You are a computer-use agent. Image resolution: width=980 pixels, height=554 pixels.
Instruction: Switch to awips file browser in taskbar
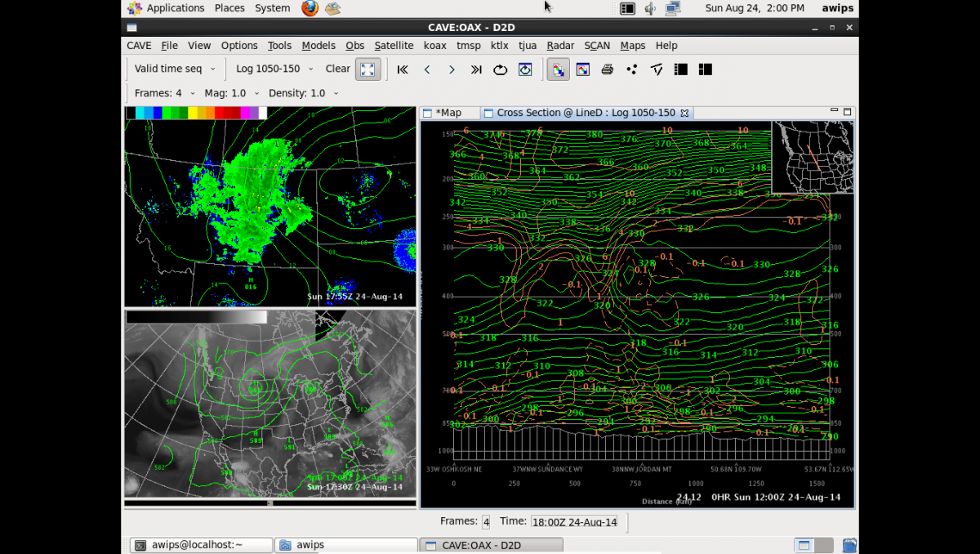point(345,545)
